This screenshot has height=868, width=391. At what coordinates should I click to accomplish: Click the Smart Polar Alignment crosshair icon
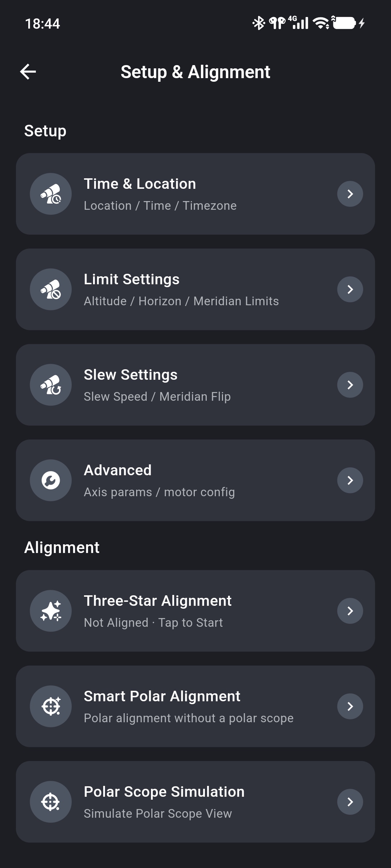(51, 706)
